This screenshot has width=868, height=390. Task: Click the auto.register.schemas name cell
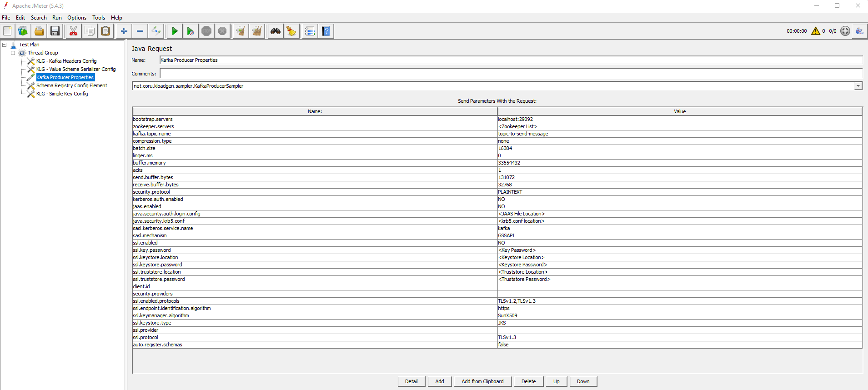pyautogui.click(x=315, y=345)
